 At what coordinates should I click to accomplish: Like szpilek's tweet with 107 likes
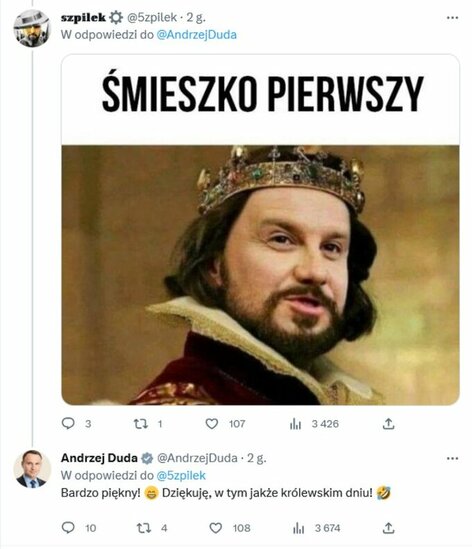pyautogui.click(x=211, y=424)
